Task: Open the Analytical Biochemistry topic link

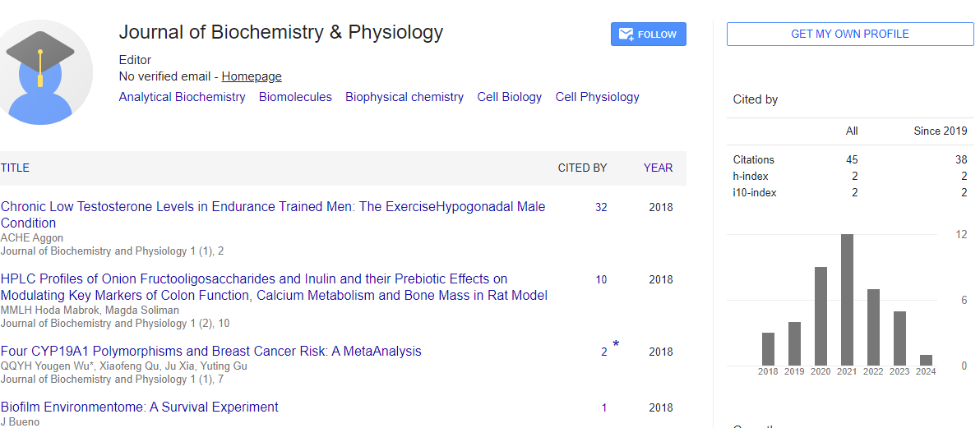Action: click(182, 97)
